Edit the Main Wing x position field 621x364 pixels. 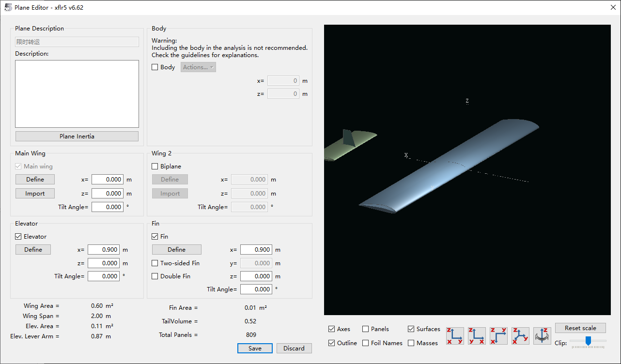point(108,180)
